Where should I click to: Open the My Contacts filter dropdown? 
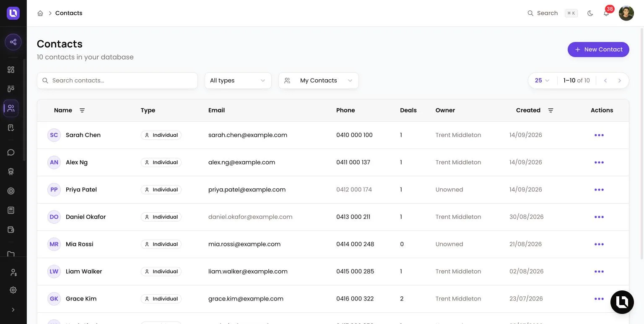[x=319, y=81]
